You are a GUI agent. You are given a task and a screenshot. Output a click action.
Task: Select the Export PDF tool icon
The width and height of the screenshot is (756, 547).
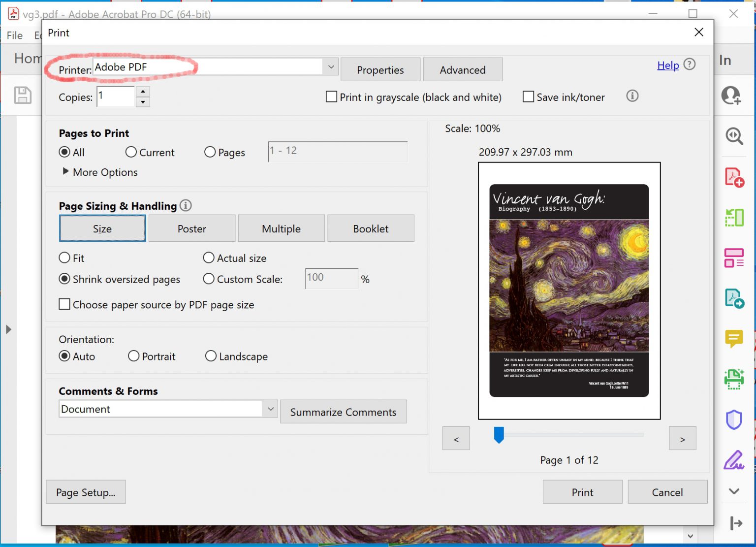(734, 298)
